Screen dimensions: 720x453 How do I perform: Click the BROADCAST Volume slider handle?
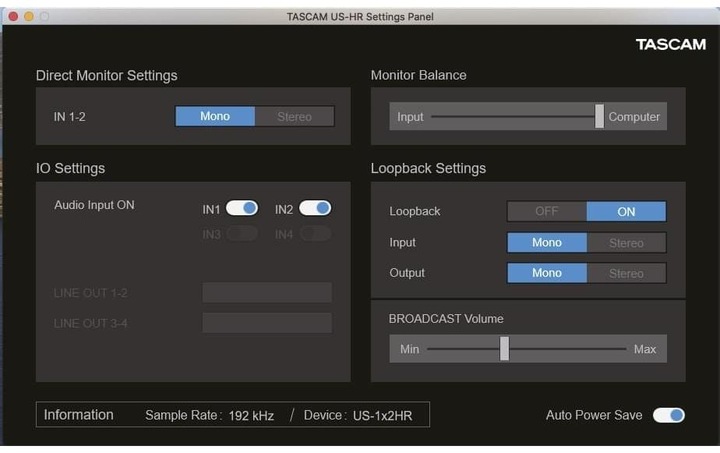click(x=504, y=349)
